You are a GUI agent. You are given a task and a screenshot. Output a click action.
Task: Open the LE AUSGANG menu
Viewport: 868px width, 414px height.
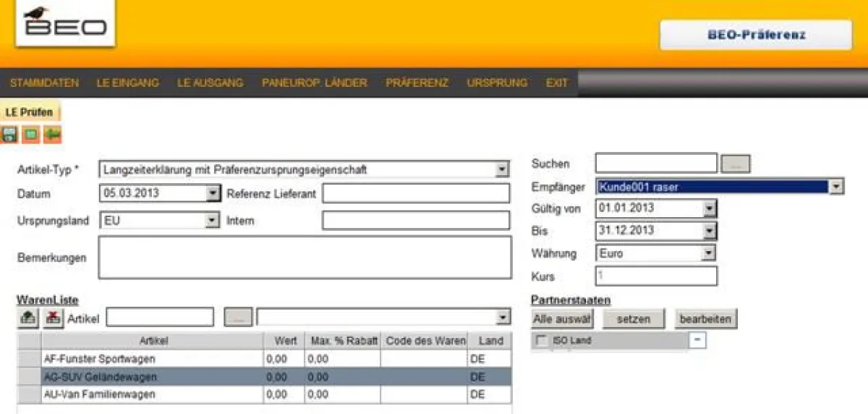click(210, 83)
